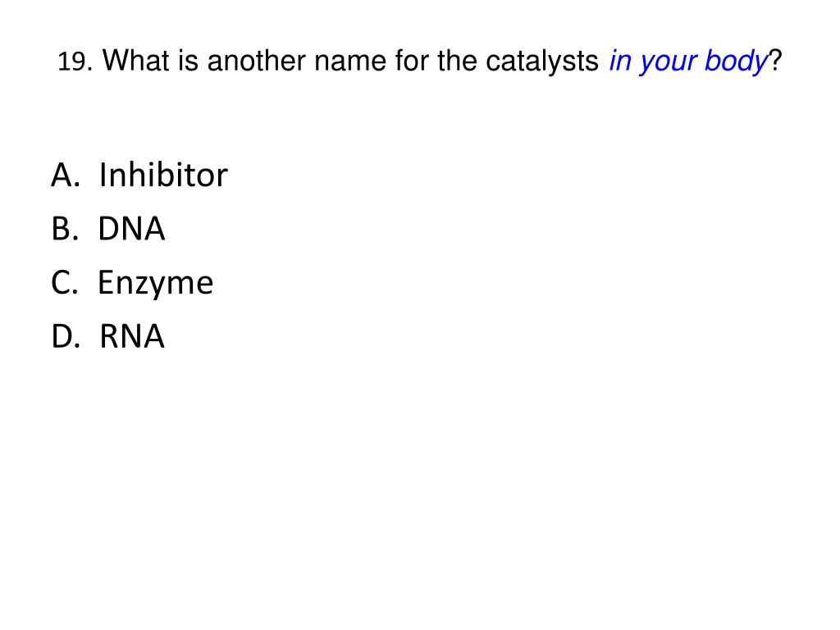This screenshot has height=630, width=840.
Task: Click the blue italic word 'body'
Action: pyautogui.click(x=736, y=61)
